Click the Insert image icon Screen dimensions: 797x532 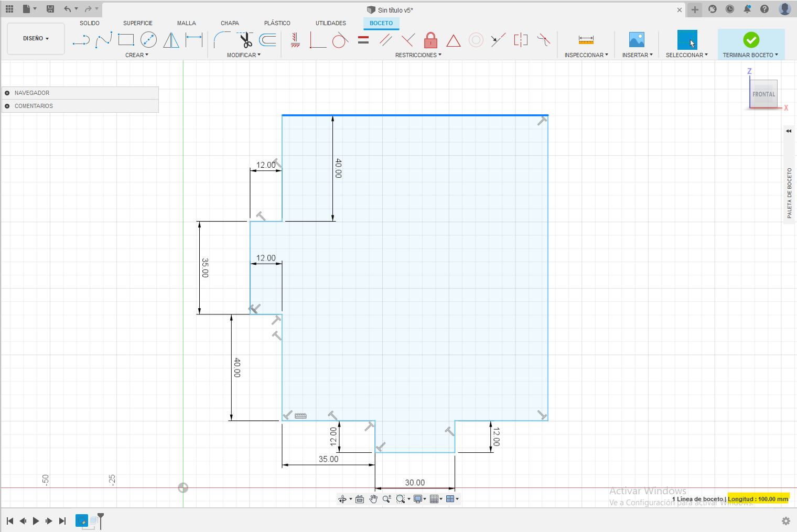click(637, 40)
